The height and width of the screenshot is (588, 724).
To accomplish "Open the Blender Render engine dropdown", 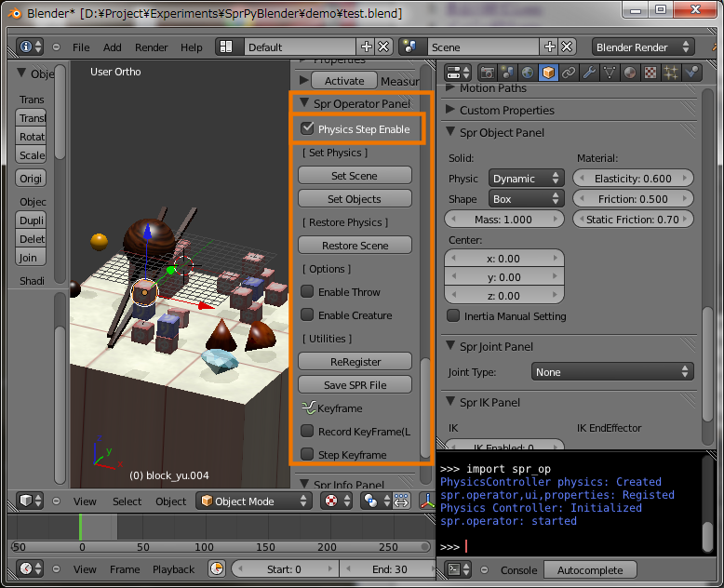I will point(643,47).
